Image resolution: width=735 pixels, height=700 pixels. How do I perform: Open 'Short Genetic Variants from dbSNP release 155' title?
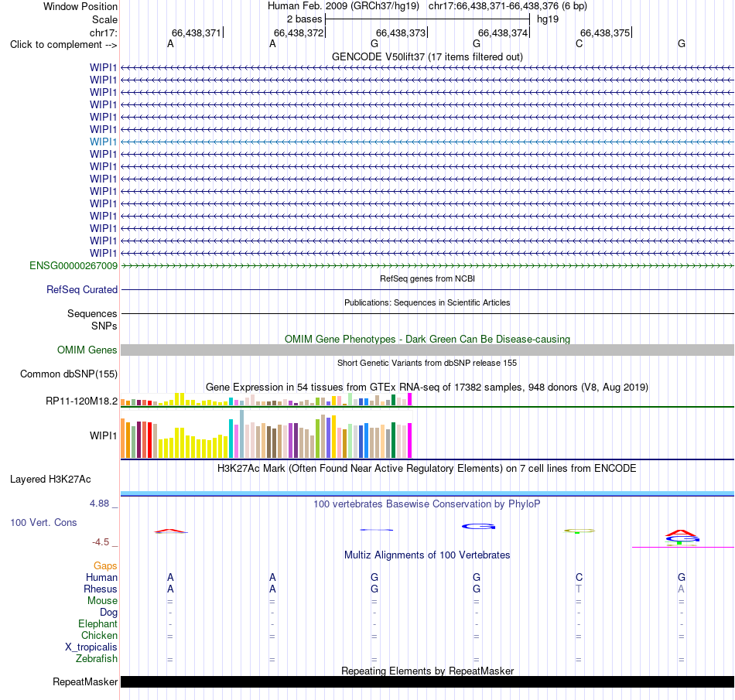coord(427,363)
